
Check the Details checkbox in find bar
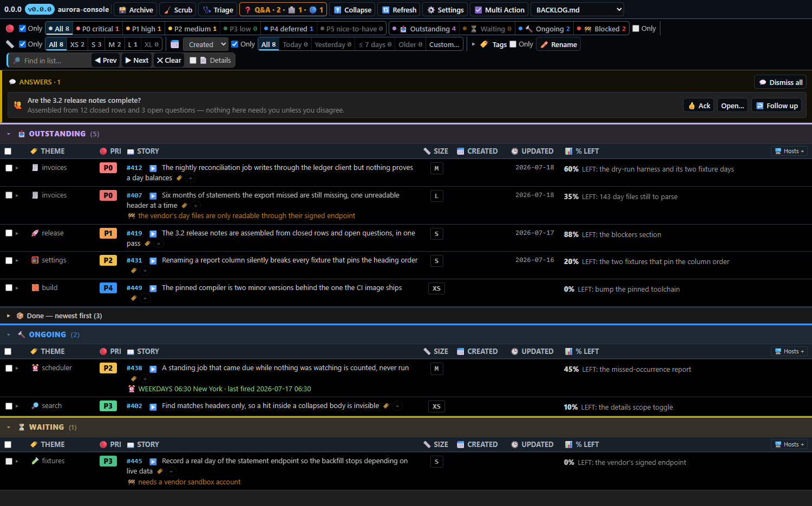click(x=193, y=61)
